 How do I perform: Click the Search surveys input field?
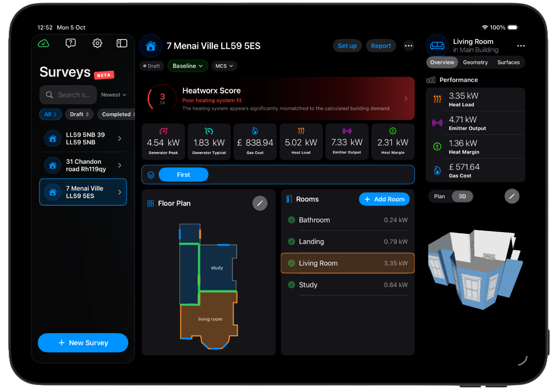(68, 95)
